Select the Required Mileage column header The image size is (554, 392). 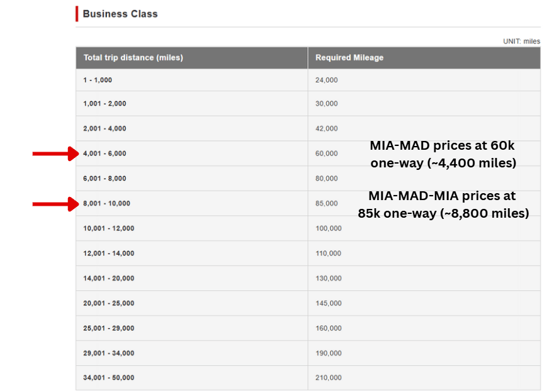(349, 58)
